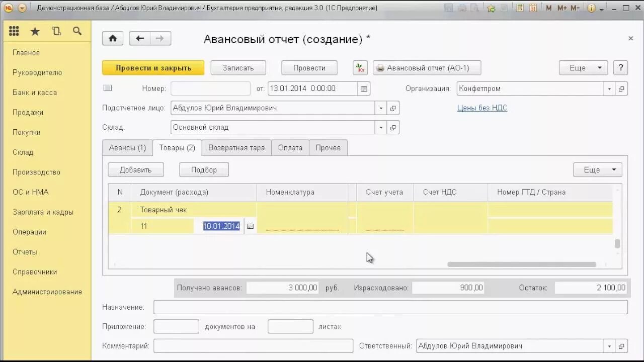644x362 pixels.
Task: Click the Приложение documents count field
Action: [176, 327]
